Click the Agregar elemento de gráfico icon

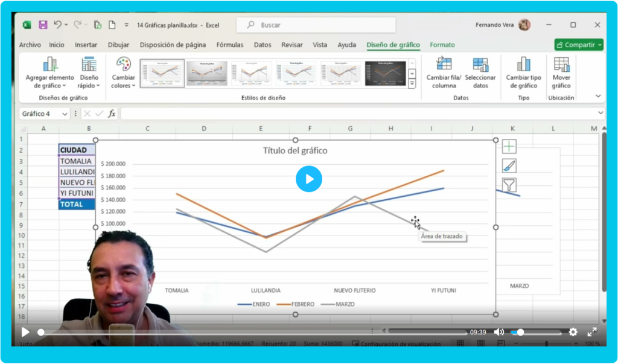pos(49,65)
